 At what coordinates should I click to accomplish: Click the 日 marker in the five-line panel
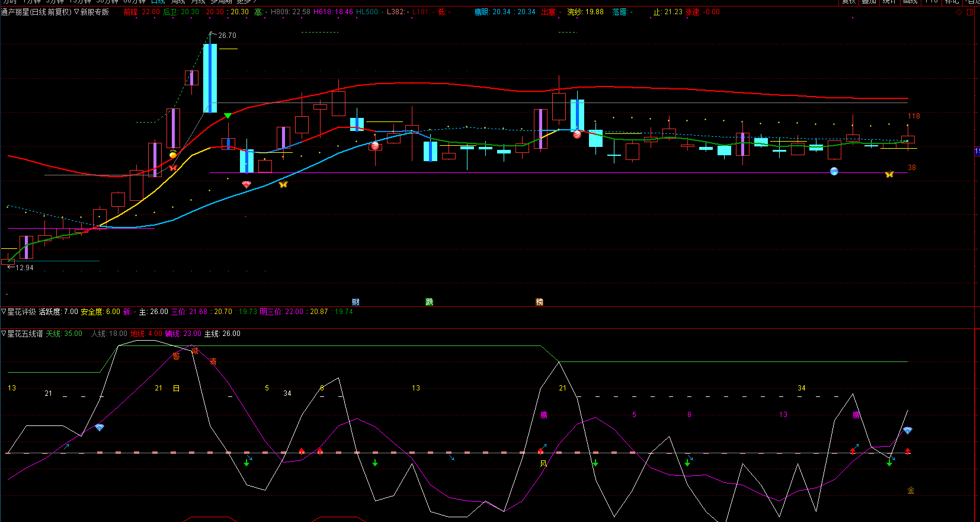click(176, 388)
